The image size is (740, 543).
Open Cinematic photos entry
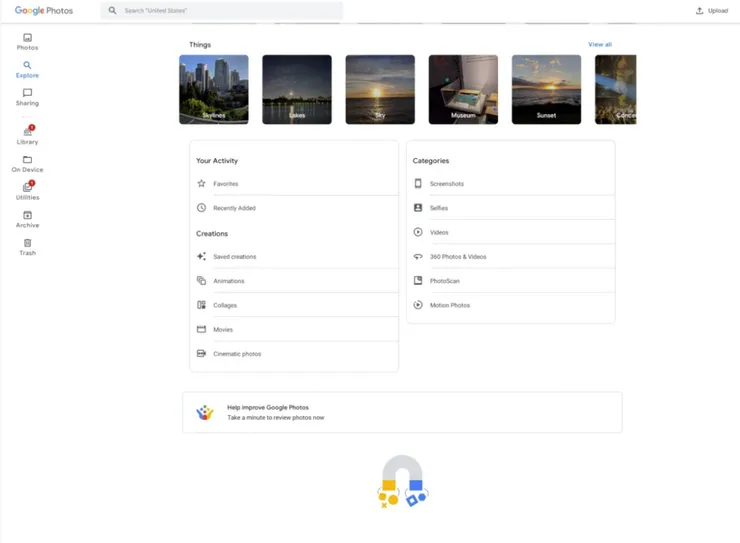pos(294,353)
